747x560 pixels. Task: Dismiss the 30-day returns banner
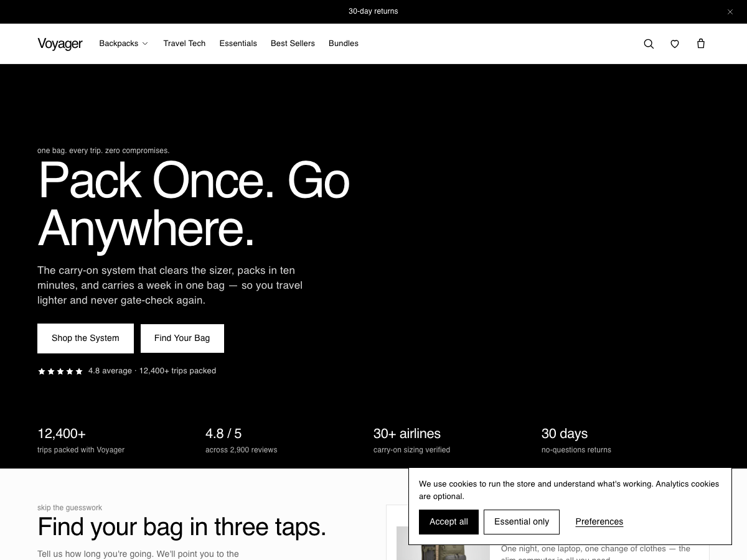(730, 12)
